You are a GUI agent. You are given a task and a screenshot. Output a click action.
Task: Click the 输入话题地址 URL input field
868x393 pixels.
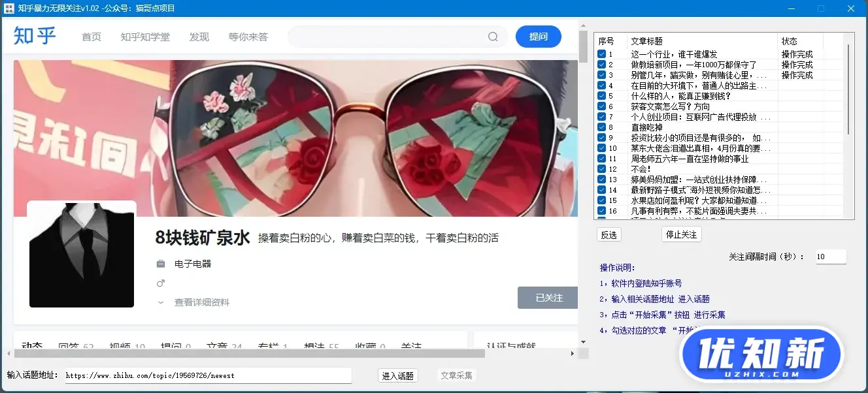(x=208, y=375)
